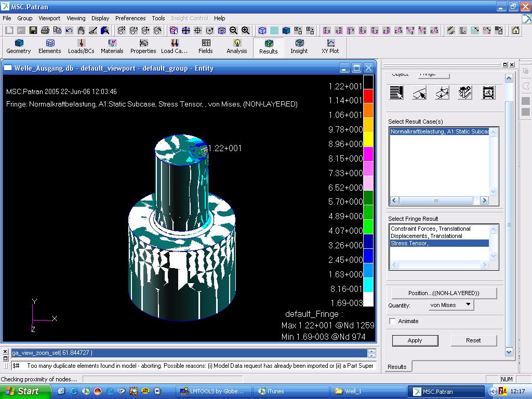This screenshot has width=532, height=399.
Task: Select the Plot Options tools icon
Action: coord(465,92)
